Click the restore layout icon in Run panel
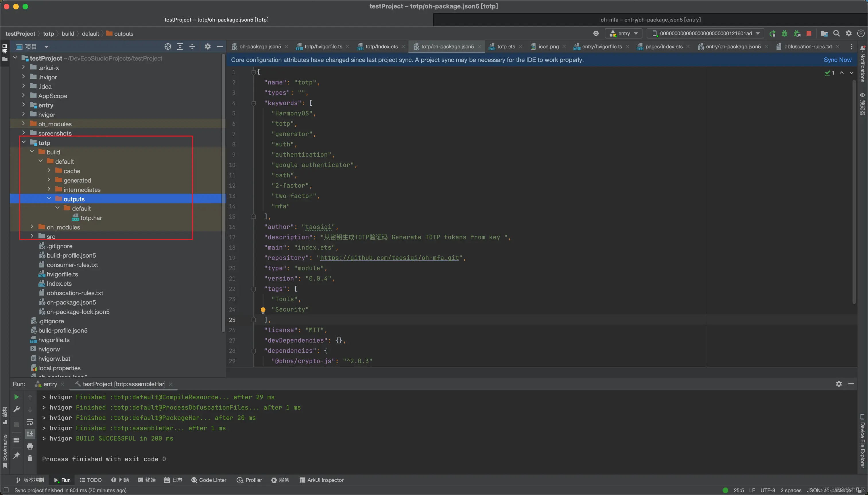The image size is (868, 495). coord(16,440)
